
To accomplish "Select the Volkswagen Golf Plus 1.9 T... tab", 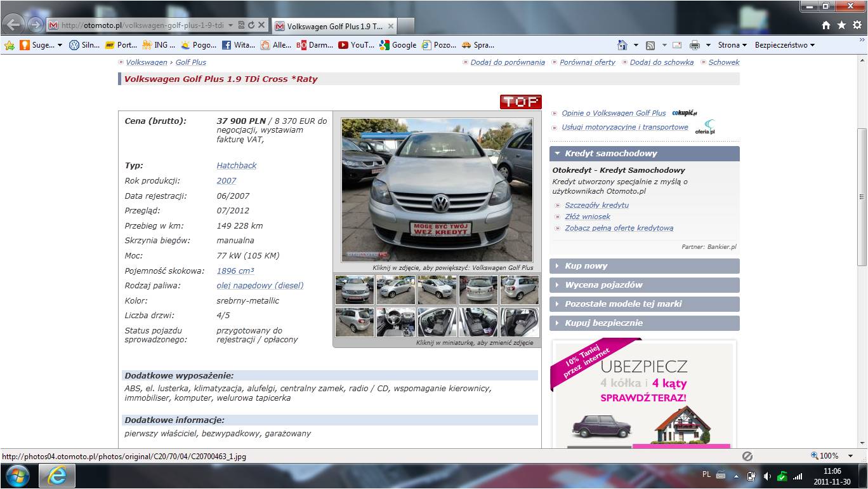I will (334, 26).
